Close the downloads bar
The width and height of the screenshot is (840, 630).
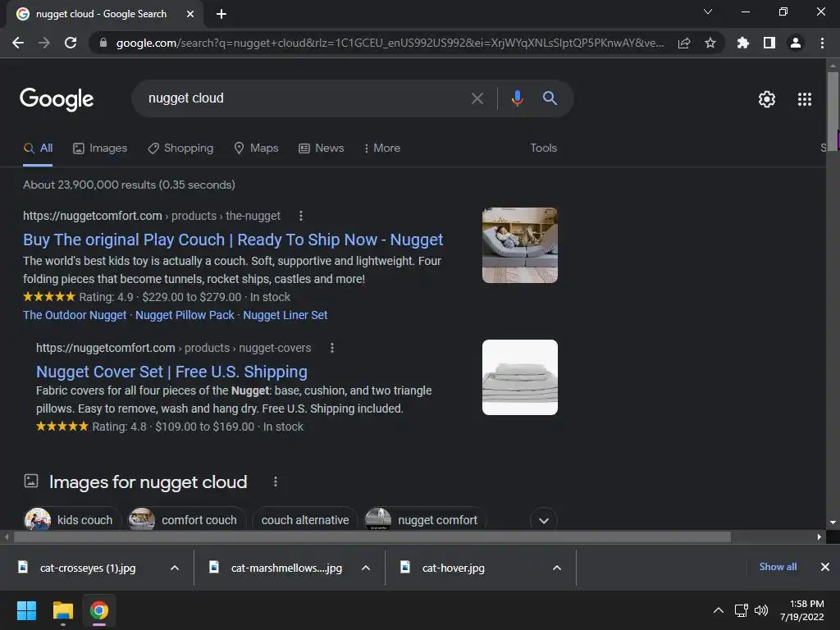pos(825,567)
